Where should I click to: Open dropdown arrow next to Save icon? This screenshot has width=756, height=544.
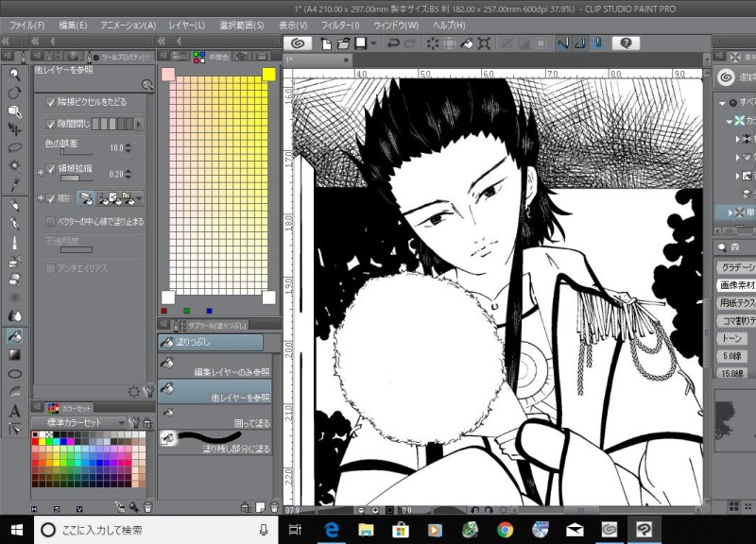pos(373,43)
